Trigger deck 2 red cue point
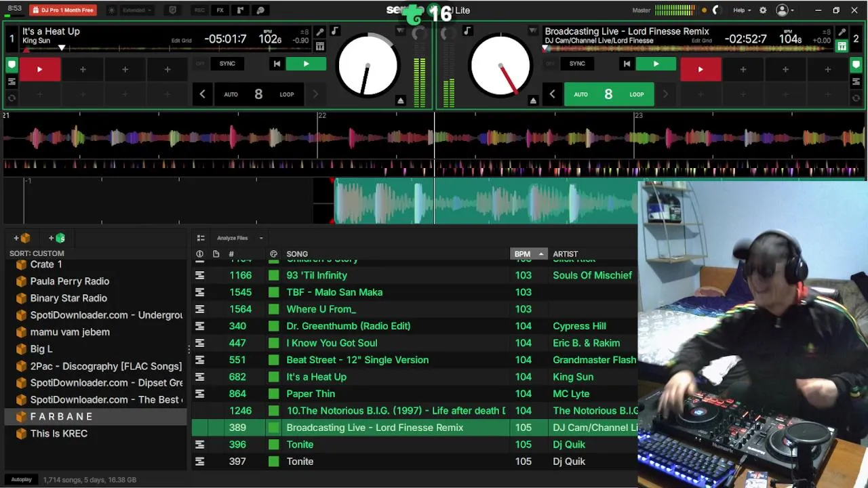Image resolution: width=868 pixels, height=488 pixels. point(701,69)
